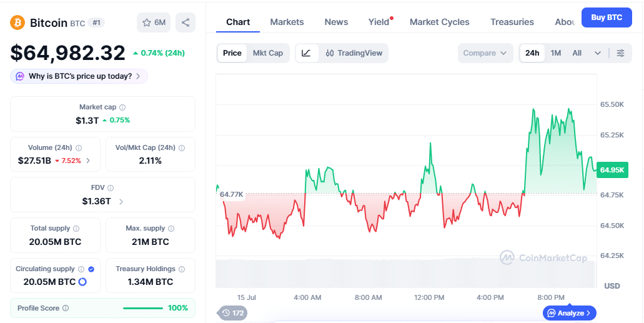This screenshot has height=323, width=644.
Task: Select the All time range
Action: (577, 53)
